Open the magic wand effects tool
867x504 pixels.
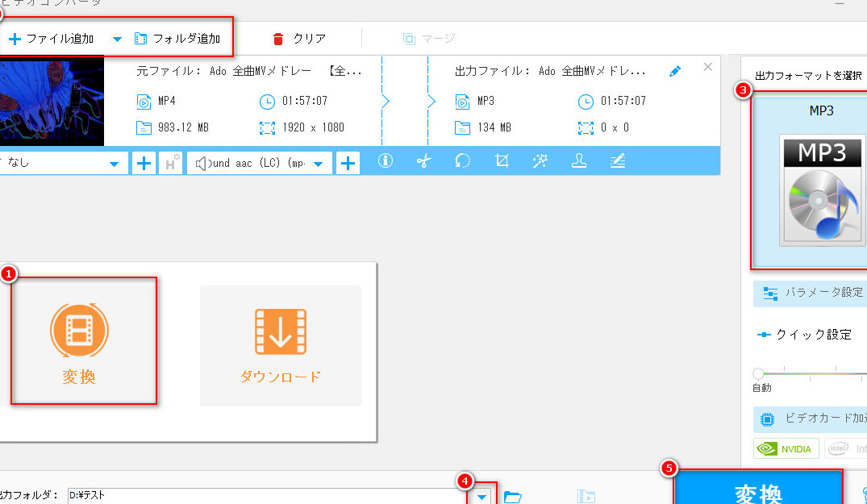540,160
